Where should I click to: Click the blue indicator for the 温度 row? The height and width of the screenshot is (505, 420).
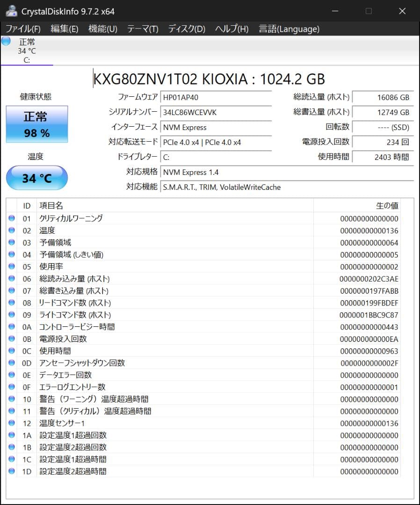point(12,231)
